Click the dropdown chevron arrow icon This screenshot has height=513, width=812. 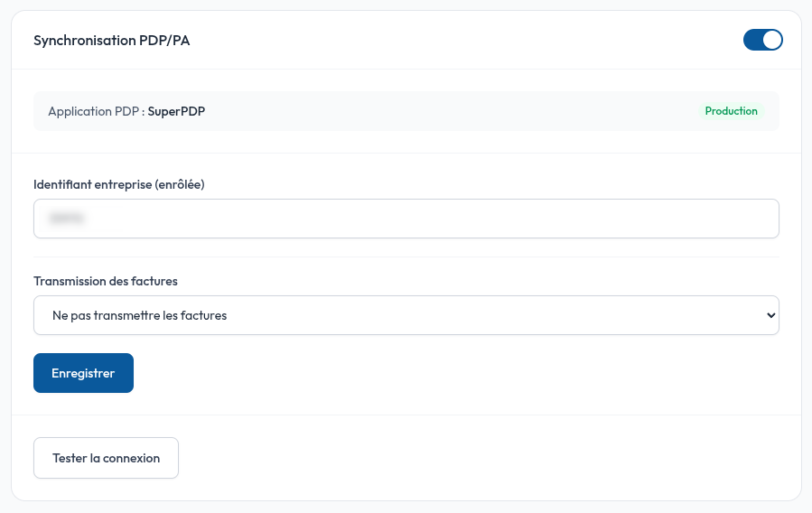(x=770, y=315)
